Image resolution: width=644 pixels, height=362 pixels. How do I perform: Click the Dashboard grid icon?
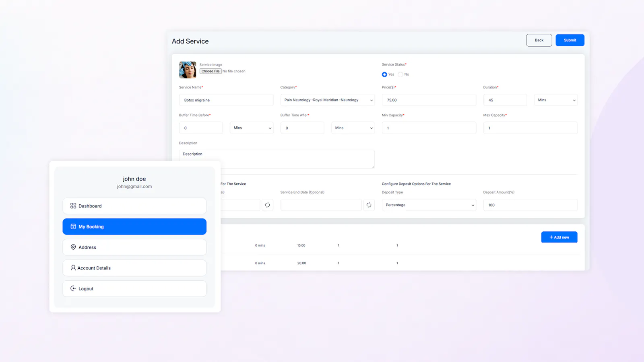[73, 206]
